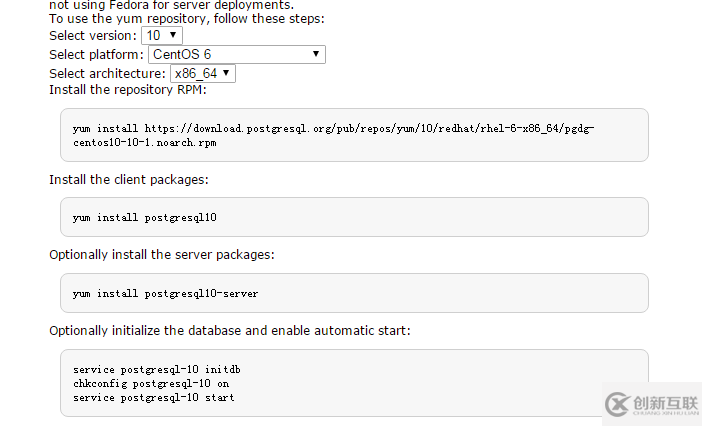This screenshot has height=426, width=702.
Task: Open the architecture dropdown showing x86_64
Action: coord(203,74)
